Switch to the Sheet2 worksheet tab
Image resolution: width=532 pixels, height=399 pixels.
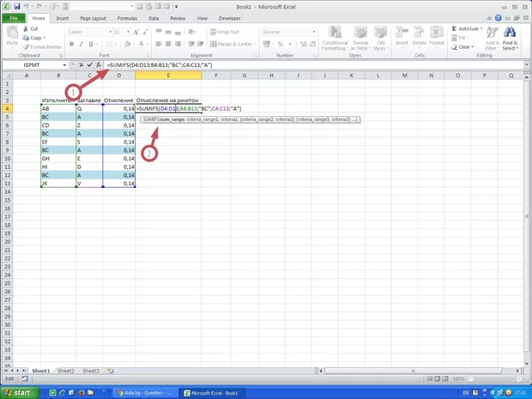coord(65,371)
